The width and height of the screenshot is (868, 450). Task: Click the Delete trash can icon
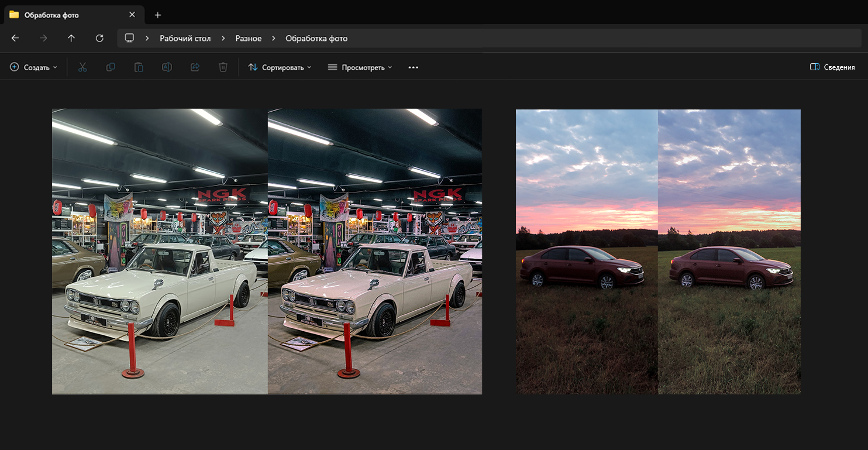(223, 67)
